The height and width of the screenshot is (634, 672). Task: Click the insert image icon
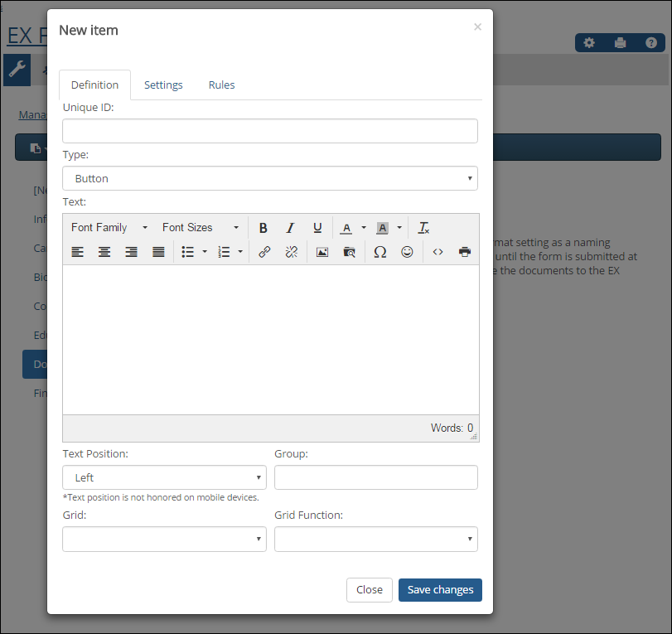pos(322,252)
